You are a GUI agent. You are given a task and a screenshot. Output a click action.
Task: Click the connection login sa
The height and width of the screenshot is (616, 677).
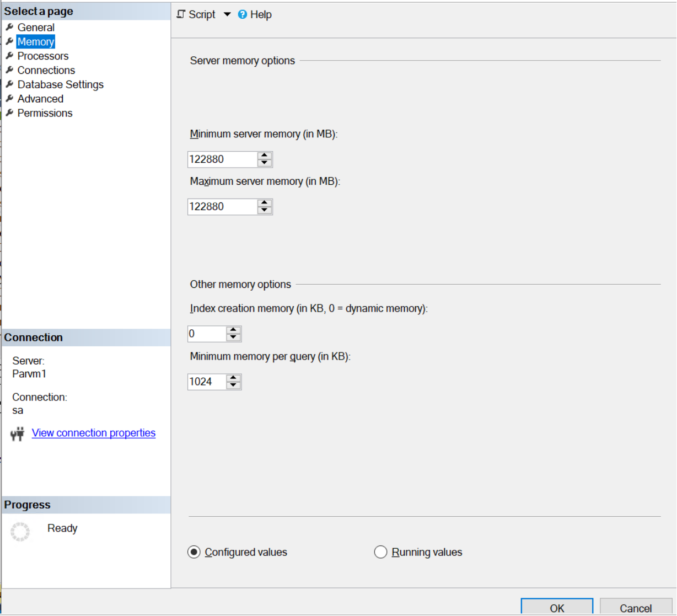click(18, 411)
